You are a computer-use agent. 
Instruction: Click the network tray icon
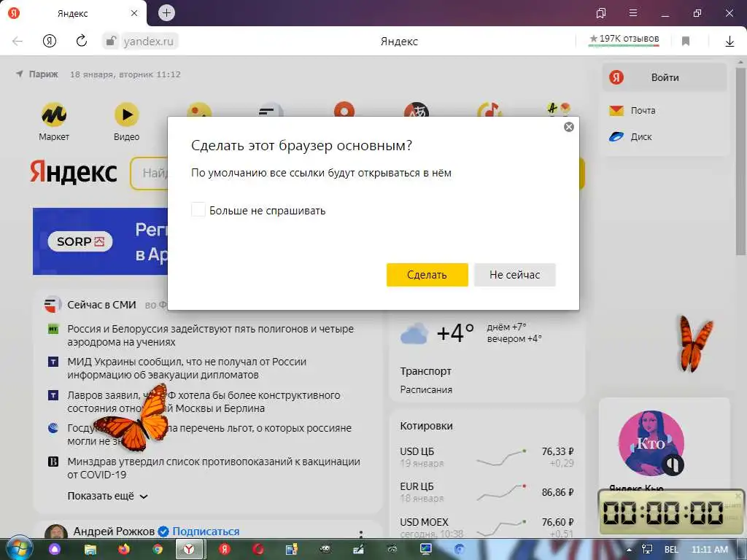(647, 550)
